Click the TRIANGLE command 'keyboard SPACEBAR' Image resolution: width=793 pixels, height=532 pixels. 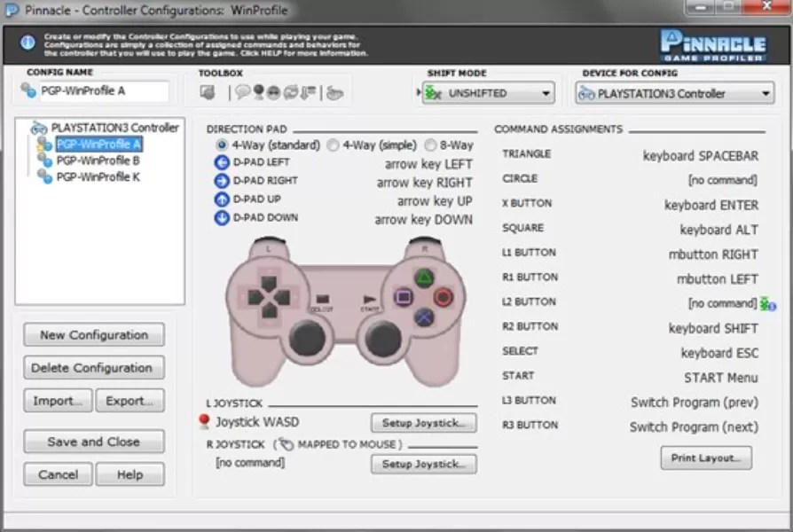tap(701, 156)
